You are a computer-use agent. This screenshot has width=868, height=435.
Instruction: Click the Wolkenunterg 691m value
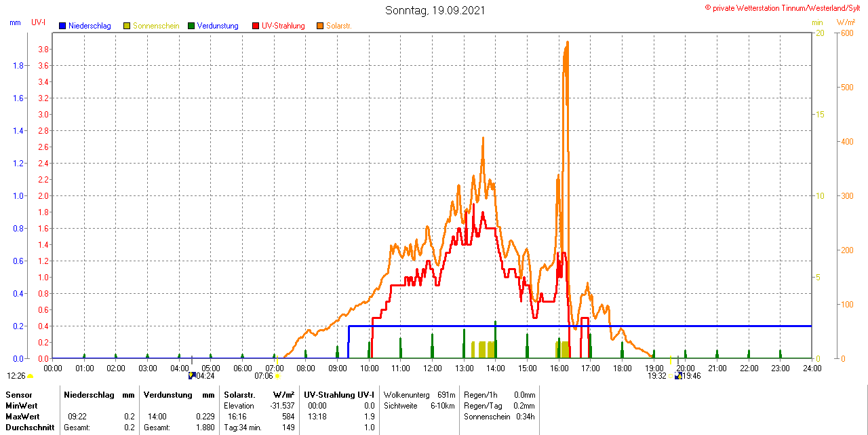click(446, 394)
